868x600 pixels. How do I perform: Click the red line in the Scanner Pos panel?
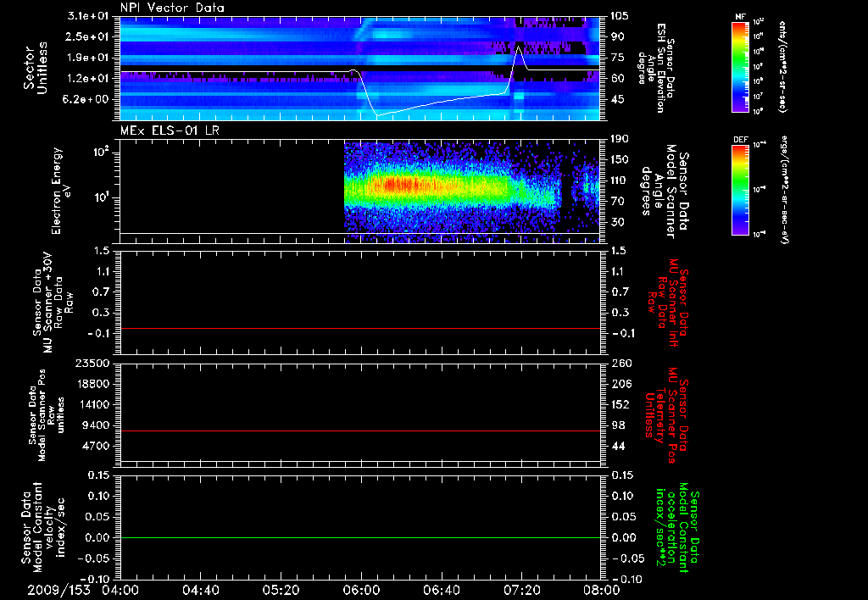point(359,431)
